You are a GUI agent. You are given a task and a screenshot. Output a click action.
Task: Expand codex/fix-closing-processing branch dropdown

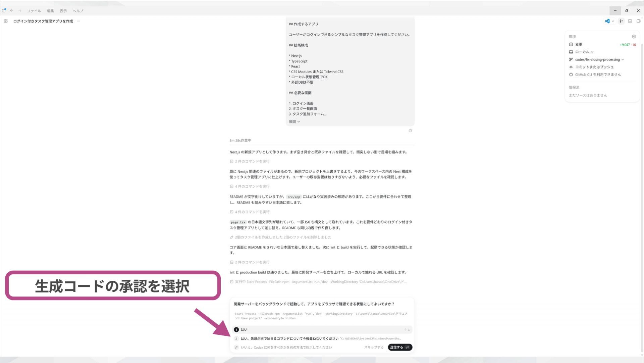coord(599,60)
